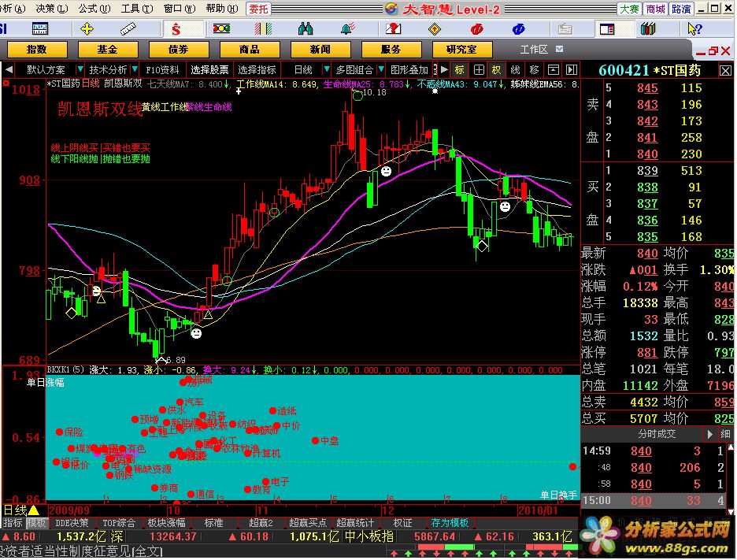Click the hide side panel icon
Image resolution: width=737 pixels, height=560 pixels.
[572, 70]
